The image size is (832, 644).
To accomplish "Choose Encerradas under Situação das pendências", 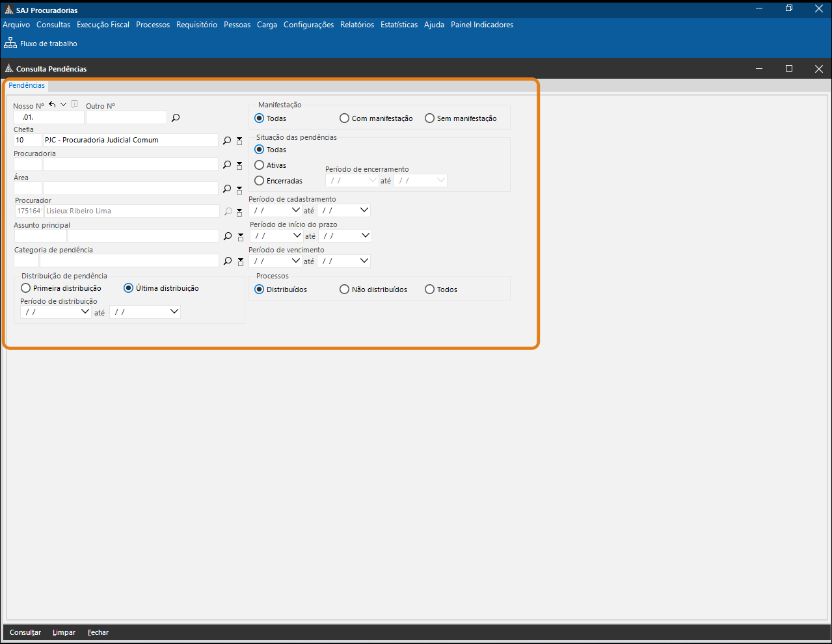I will [x=260, y=181].
